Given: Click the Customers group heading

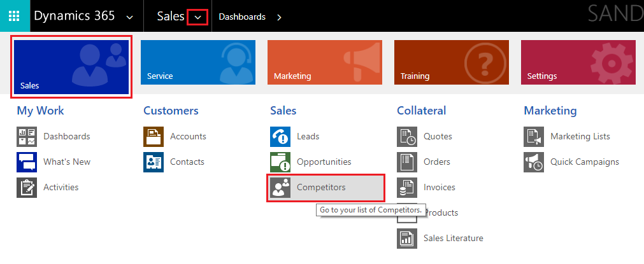Looking at the screenshot, I should tap(171, 111).
